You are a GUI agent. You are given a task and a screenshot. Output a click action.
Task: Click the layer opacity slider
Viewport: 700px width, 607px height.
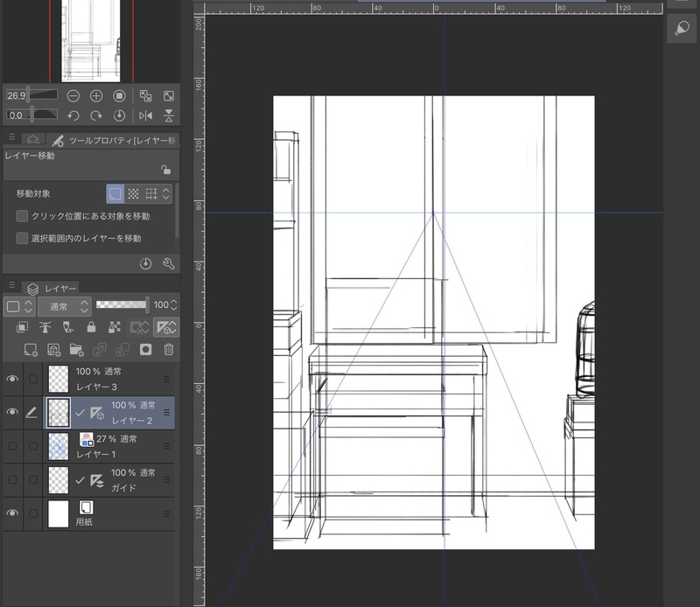click(121, 305)
